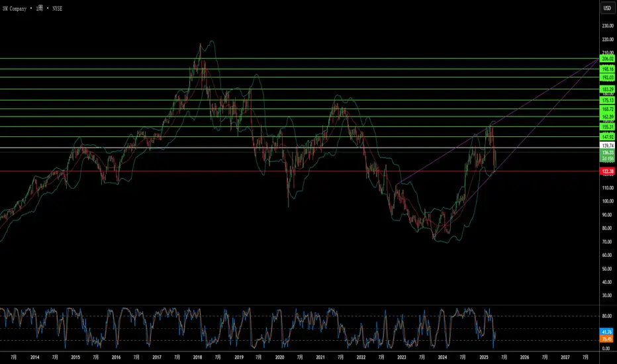Click the 2018 label on time axis
Image resolution: width=617 pixels, height=364 pixels.
tap(197, 357)
